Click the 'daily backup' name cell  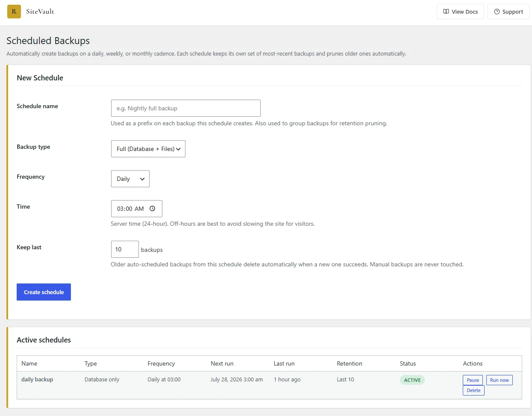coord(37,379)
